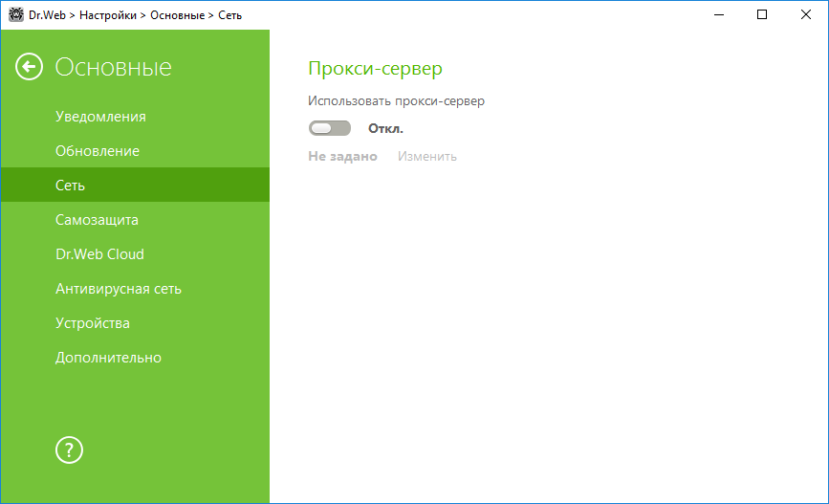Close the Dr.Web settings window
The image size is (829, 504).
[x=806, y=14]
